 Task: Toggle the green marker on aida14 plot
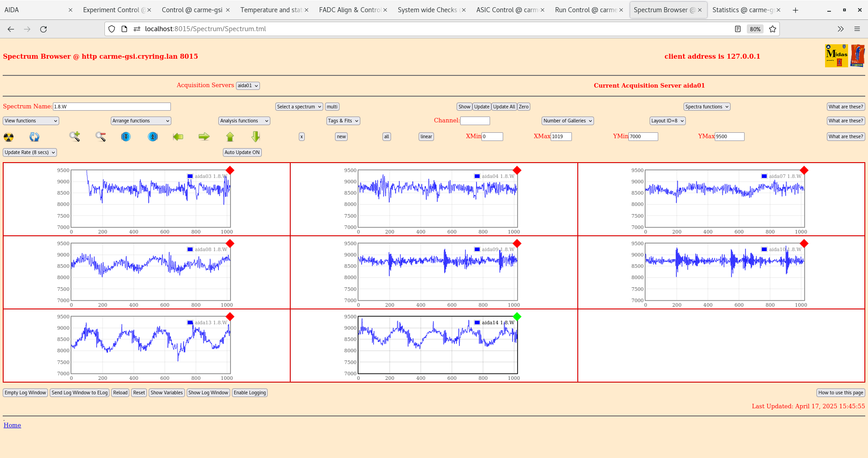pos(517,317)
